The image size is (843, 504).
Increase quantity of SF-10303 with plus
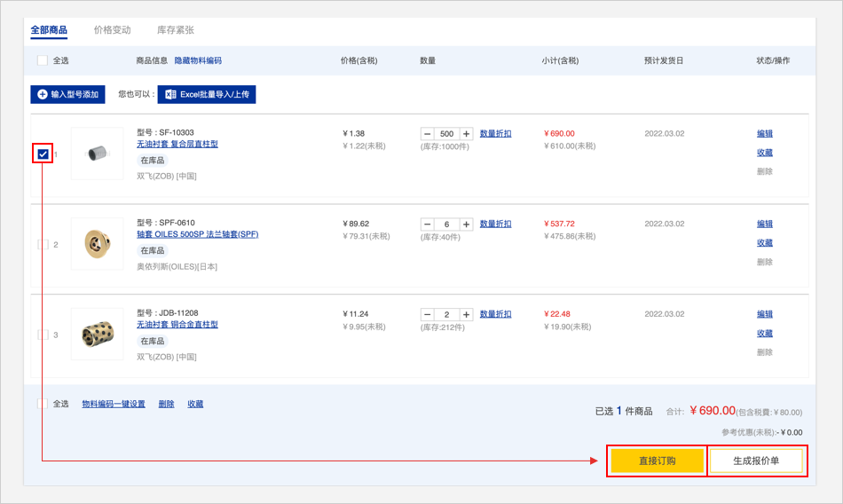[x=467, y=134]
